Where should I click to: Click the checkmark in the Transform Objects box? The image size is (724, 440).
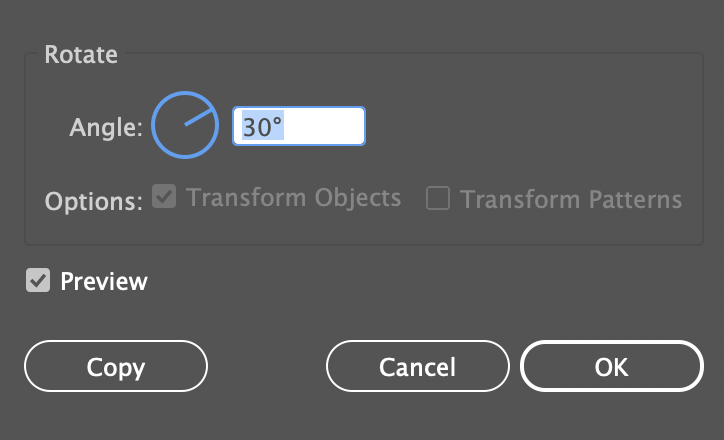[x=164, y=197]
